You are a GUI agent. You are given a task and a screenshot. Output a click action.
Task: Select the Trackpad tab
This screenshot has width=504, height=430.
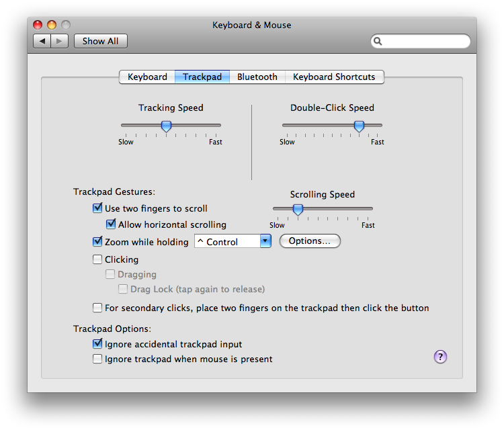click(202, 77)
